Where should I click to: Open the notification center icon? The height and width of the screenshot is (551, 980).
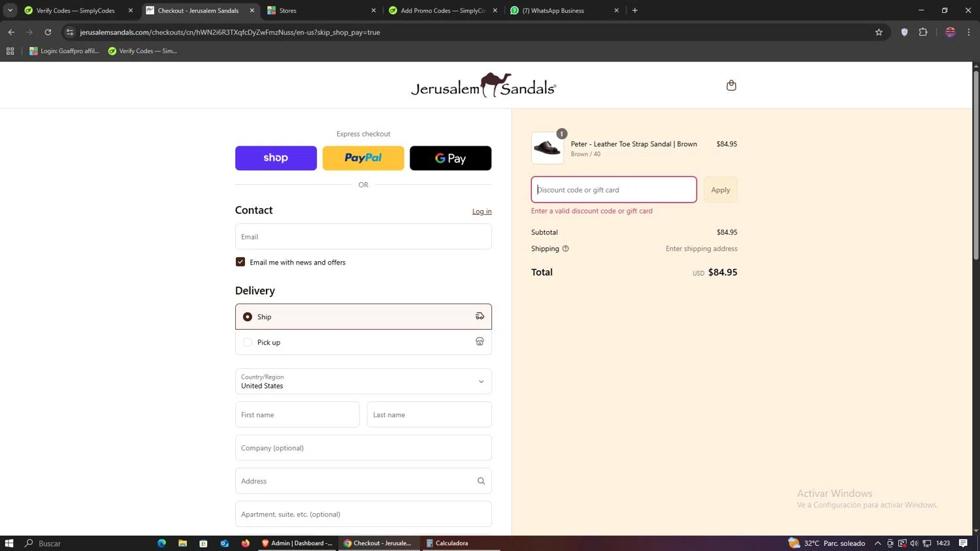pos(963,543)
